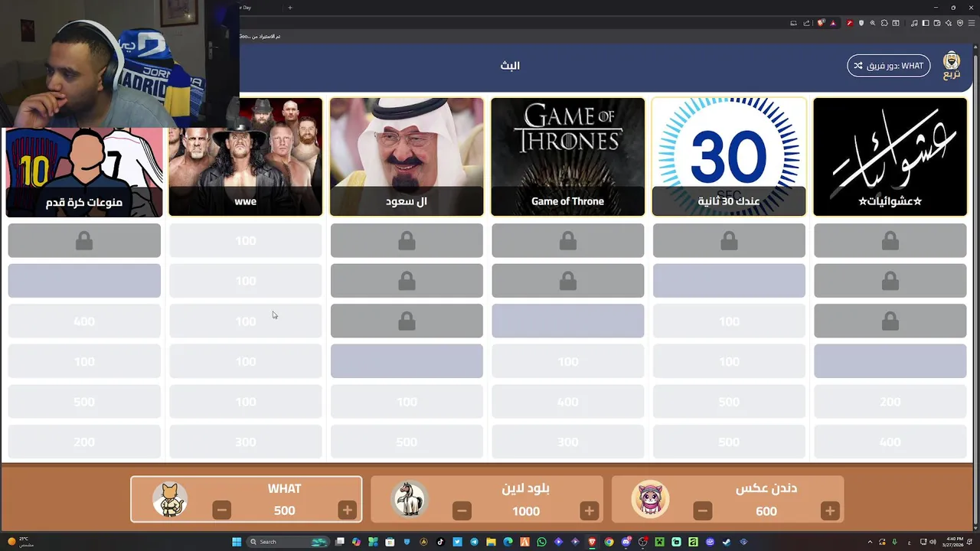Open the wwe category card
This screenshot has width=980, height=551.
pyautogui.click(x=246, y=157)
